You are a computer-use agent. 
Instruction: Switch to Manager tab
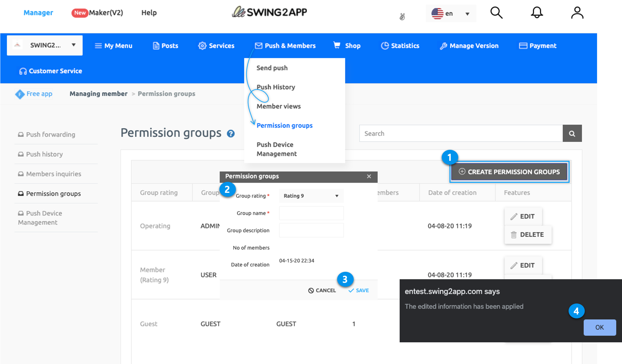pos(38,13)
